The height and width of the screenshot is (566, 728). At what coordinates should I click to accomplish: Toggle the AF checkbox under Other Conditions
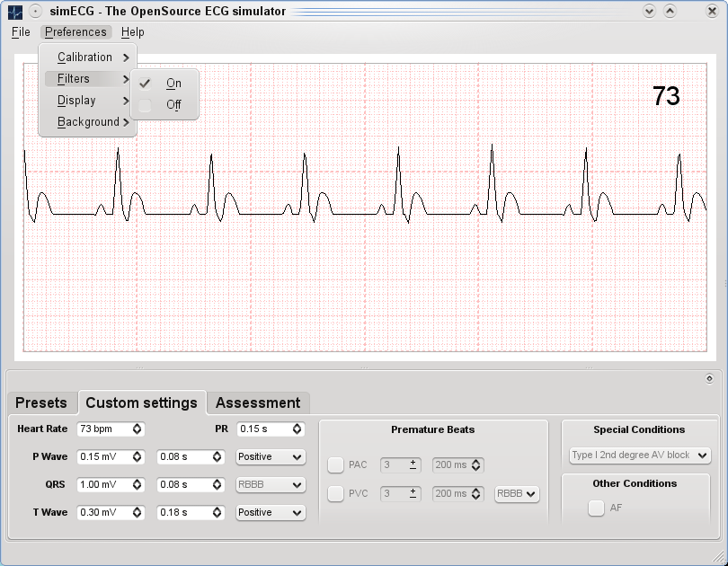click(x=596, y=508)
